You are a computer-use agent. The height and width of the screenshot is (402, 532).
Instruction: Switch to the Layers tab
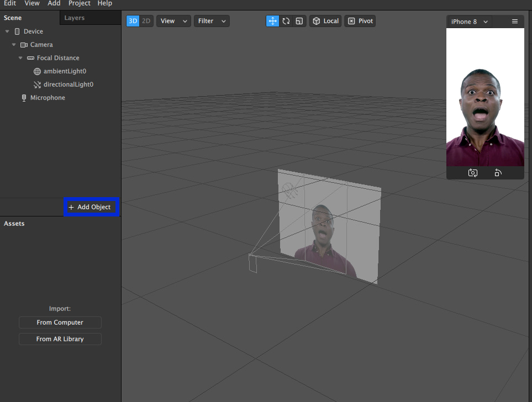[x=75, y=18]
